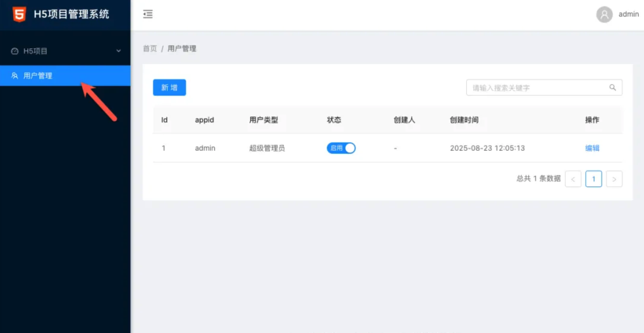Viewport: 644px width, 333px height.
Task: Click the 用户管理 user icon
Action: point(15,76)
